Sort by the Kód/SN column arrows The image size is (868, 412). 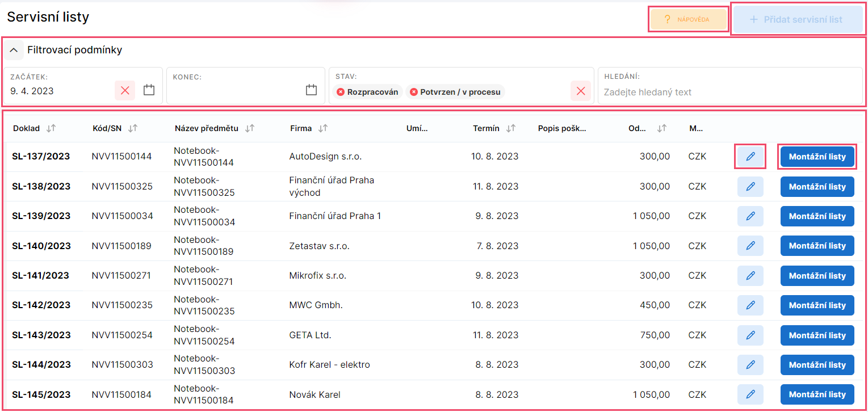pyautogui.click(x=133, y=128)
